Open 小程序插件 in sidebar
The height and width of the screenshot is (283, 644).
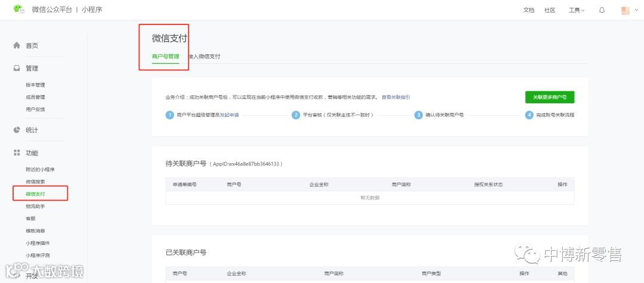click(x=38, y=243)
